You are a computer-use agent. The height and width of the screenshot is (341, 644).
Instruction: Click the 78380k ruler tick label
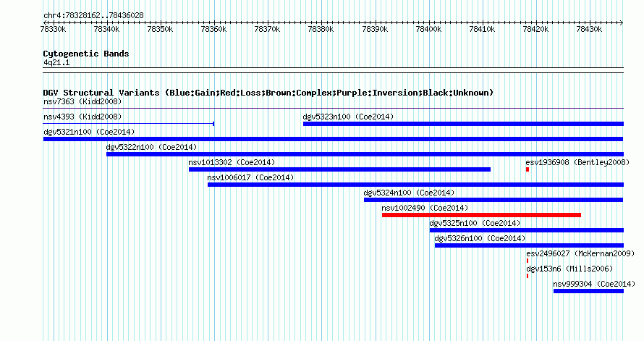(321, 29)
